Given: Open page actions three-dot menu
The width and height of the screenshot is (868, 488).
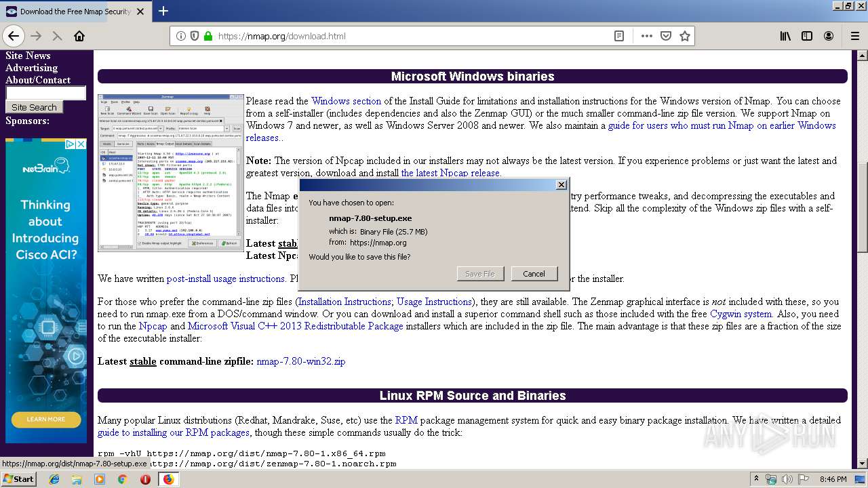Looking at the screenshot, I should [x=646, y=36].
